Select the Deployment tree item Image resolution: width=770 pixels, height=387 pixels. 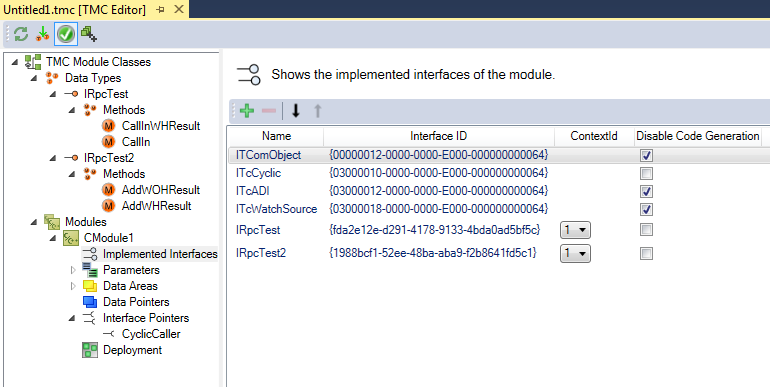click(132, 350)
